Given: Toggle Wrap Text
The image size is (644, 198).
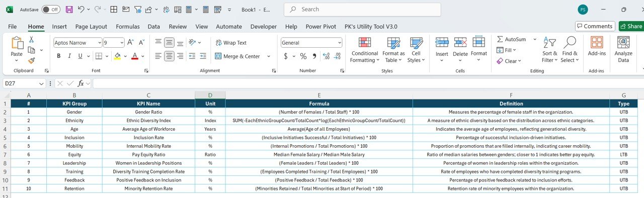Looking at the screenshot, I should click(231, 43).
